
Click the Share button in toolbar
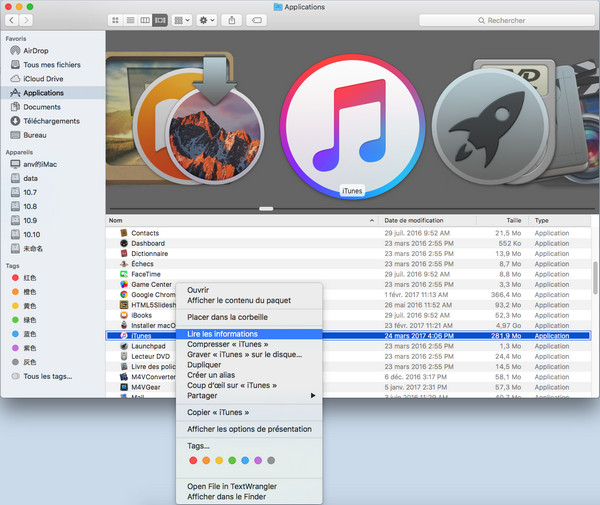(232, 20)
